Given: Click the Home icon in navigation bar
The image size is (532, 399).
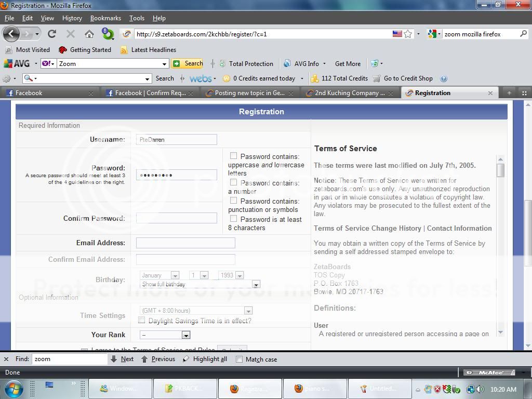Looking at the screenshot, I should (x=89, y=34).
